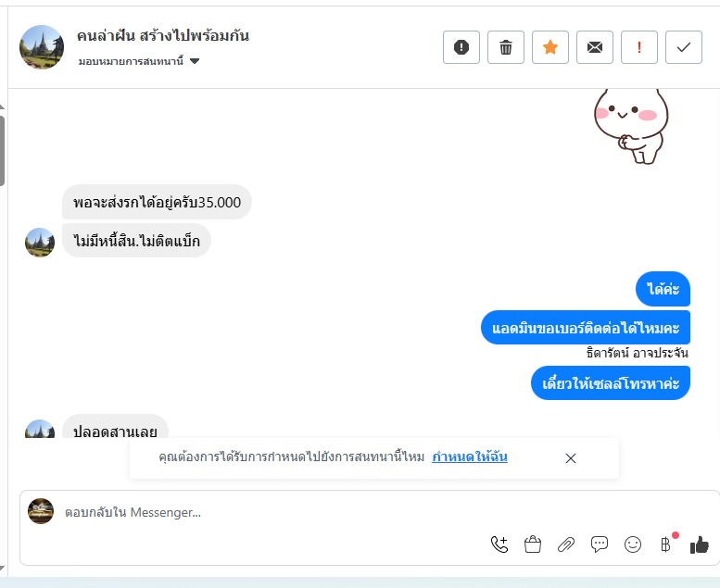720x588 pixels.
Task: Delete conversation with the trash icon
Action: (x=506, y=47)
